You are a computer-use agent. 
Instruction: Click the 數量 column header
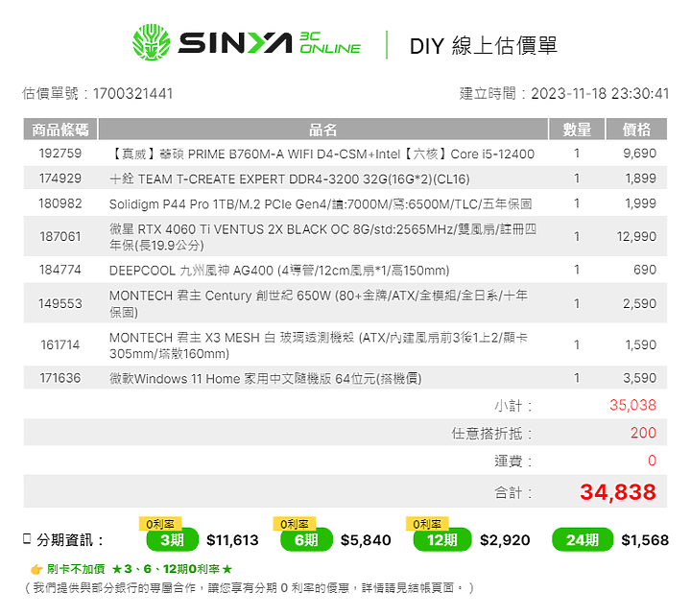[x=577, y=130]
